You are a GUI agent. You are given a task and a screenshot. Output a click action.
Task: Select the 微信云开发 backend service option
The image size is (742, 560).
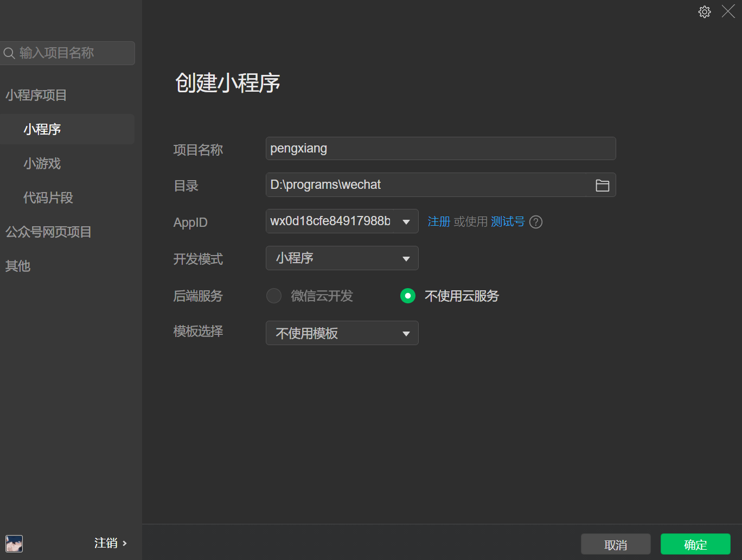pyautogui.click(x=274, y=296)
